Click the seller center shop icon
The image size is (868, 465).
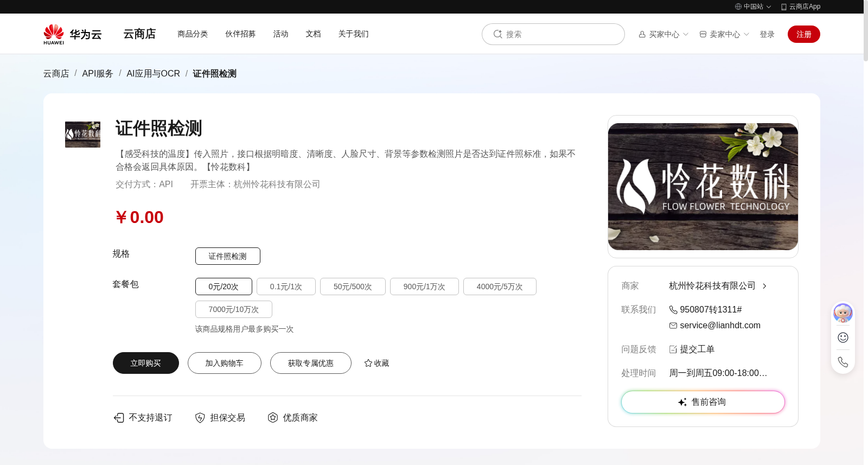click(x=703, y=34)
